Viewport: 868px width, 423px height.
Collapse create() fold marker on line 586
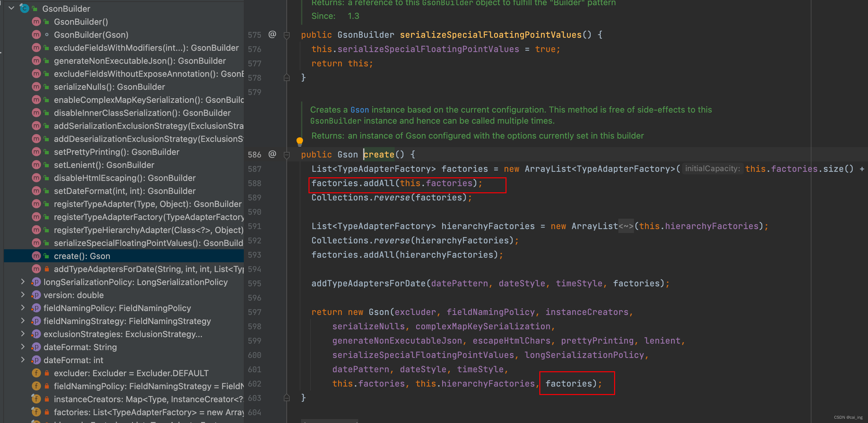tap(287, 155)
